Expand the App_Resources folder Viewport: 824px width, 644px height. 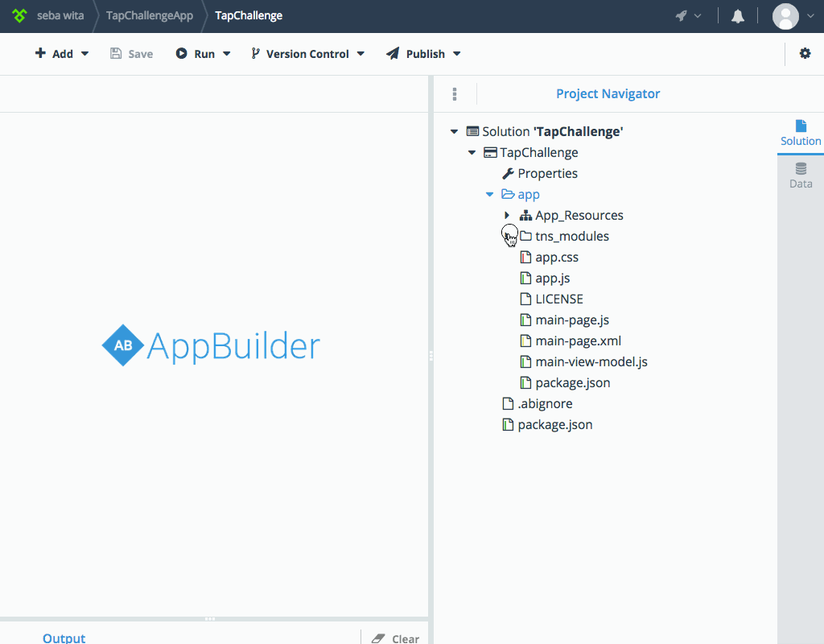click(x=506, y=215)
